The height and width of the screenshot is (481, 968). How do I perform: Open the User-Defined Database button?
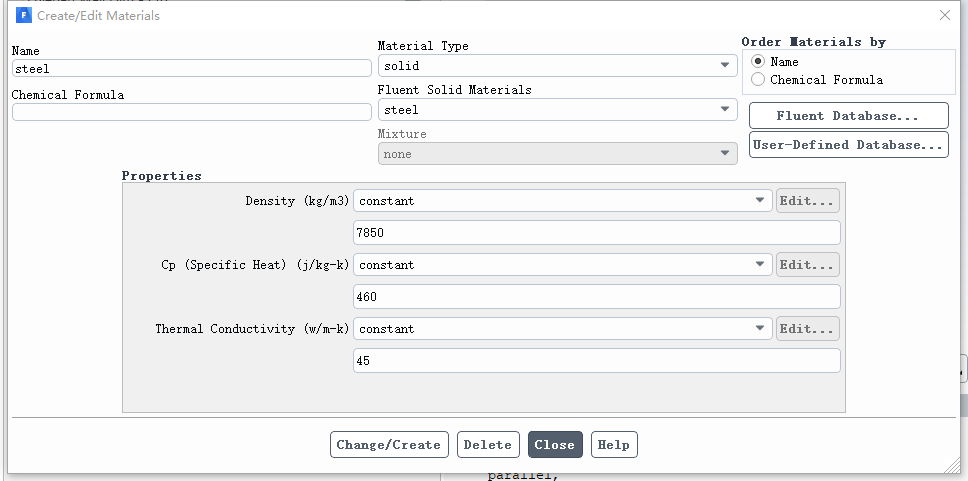pos(848,145)
